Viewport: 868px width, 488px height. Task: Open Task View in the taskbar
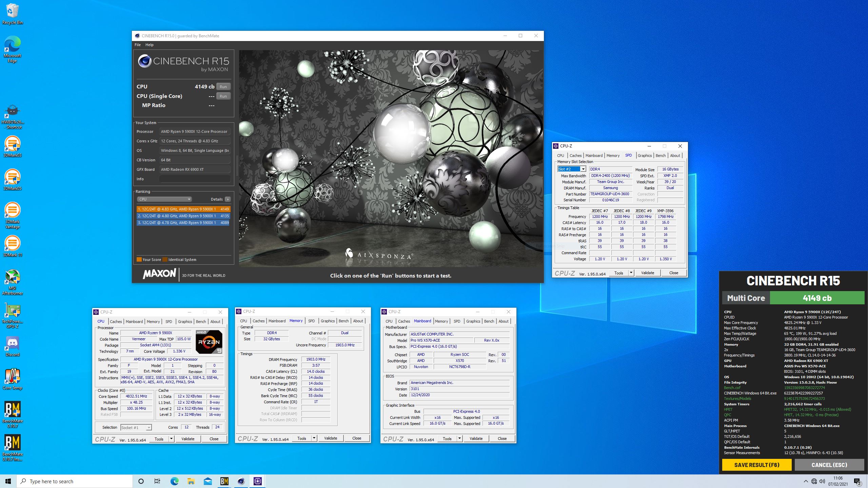157,481
